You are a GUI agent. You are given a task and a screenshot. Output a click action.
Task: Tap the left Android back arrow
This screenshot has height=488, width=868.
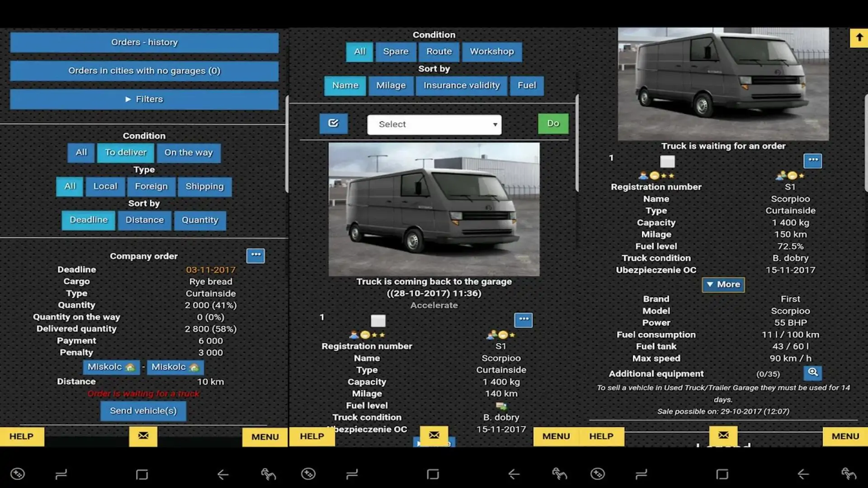223,474
